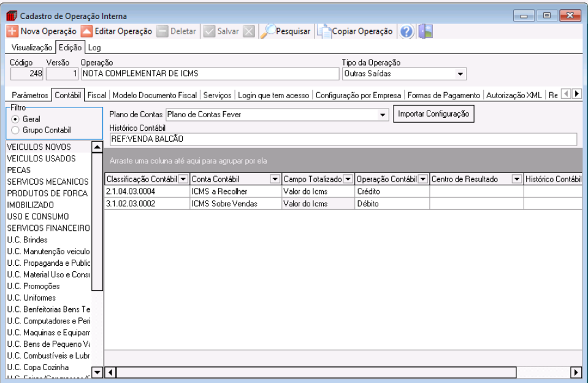Click the Copiar Operação documents icon

point(324,31)
